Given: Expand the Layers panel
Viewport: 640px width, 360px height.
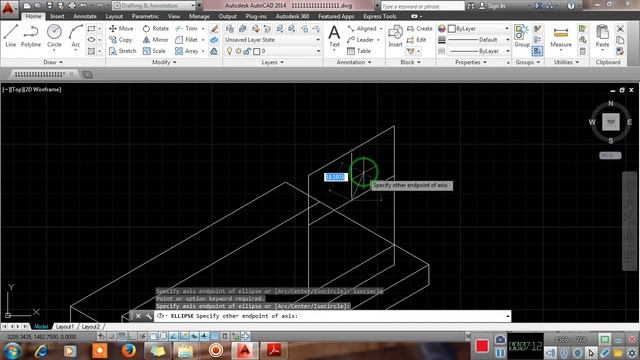Looking at the screenshot, I should tap(273, 62).
